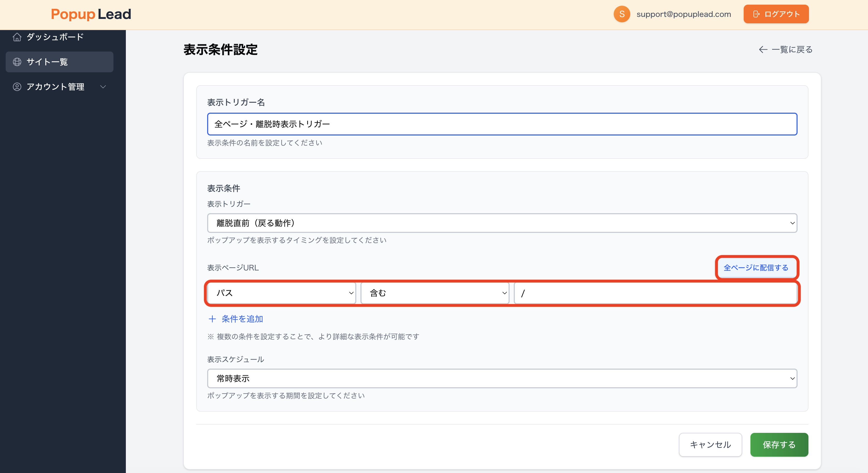Select ダッシュボード in the sidebar
Viewport: 868px width, 473px height.
point(55,37)
